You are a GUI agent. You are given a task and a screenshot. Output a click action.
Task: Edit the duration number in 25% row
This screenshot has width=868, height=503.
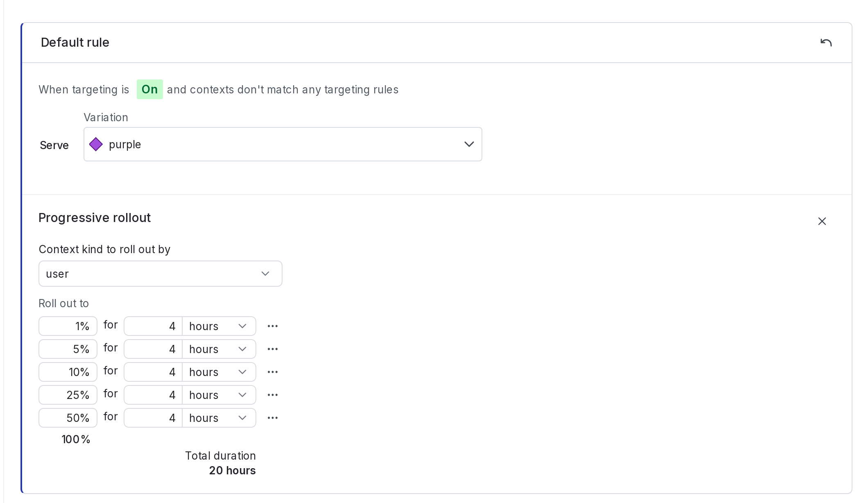[x=153, y=395]
